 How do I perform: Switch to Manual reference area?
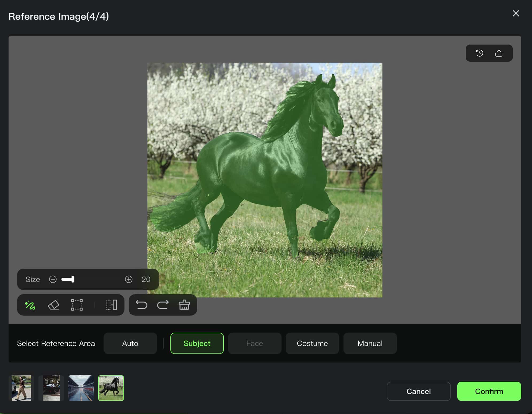[370, 343]
